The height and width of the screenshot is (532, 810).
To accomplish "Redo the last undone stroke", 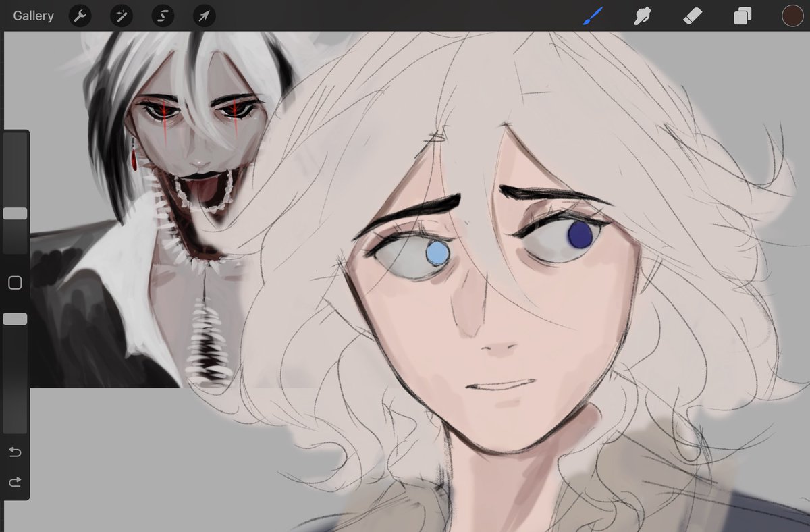I will (15, 481).
